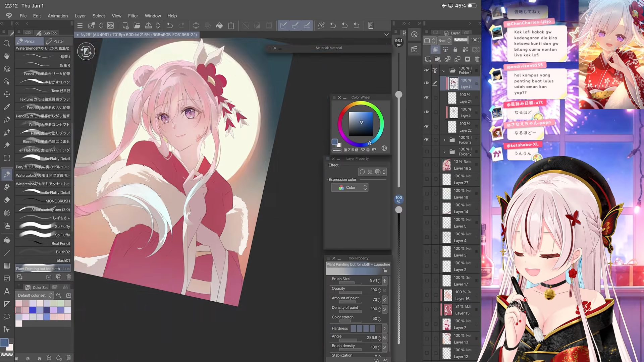
Task: Open the Expression color dropdown
Action: click(x=350, y=188)
